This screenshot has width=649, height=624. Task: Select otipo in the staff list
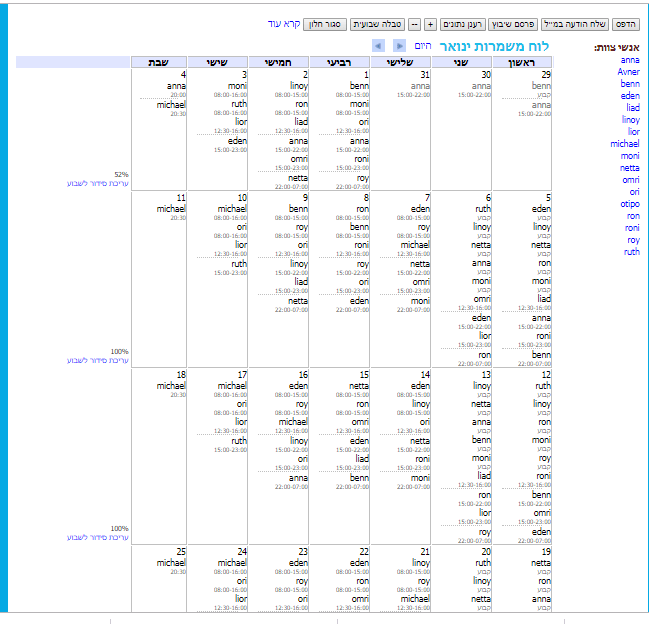point(630,204)
